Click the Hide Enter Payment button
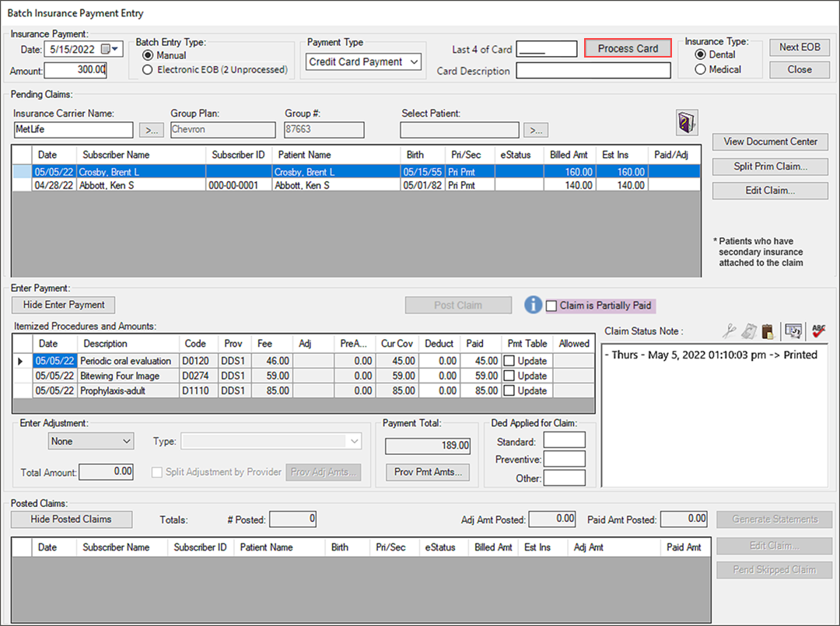The height and width of the screenshot is (626, 840). click(x=64, y=305)
